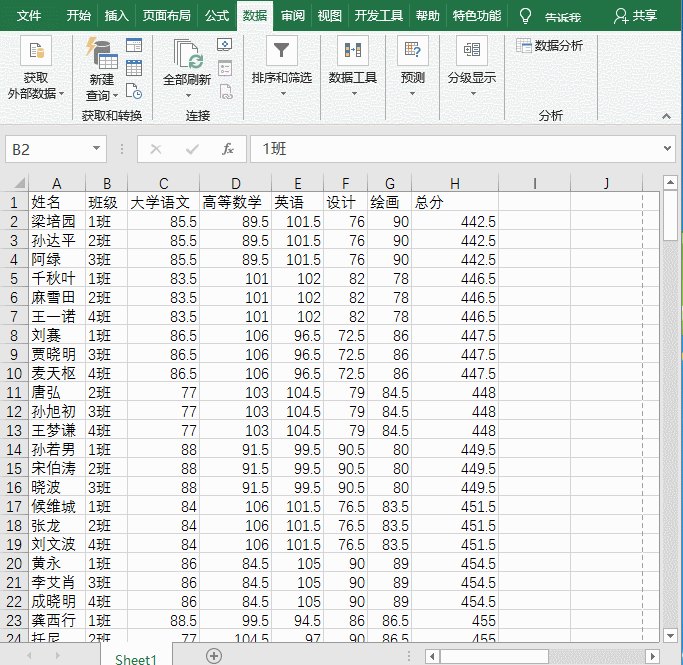Select row 10 header
The image size is (683, 665).
14,374
